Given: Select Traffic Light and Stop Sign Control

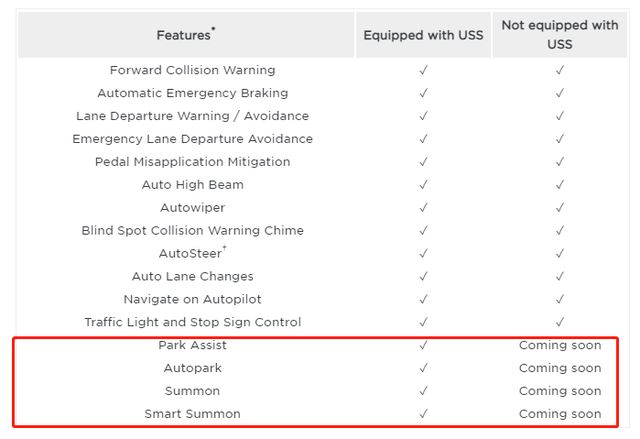Looking at the screenshot, I should point(192,322).
